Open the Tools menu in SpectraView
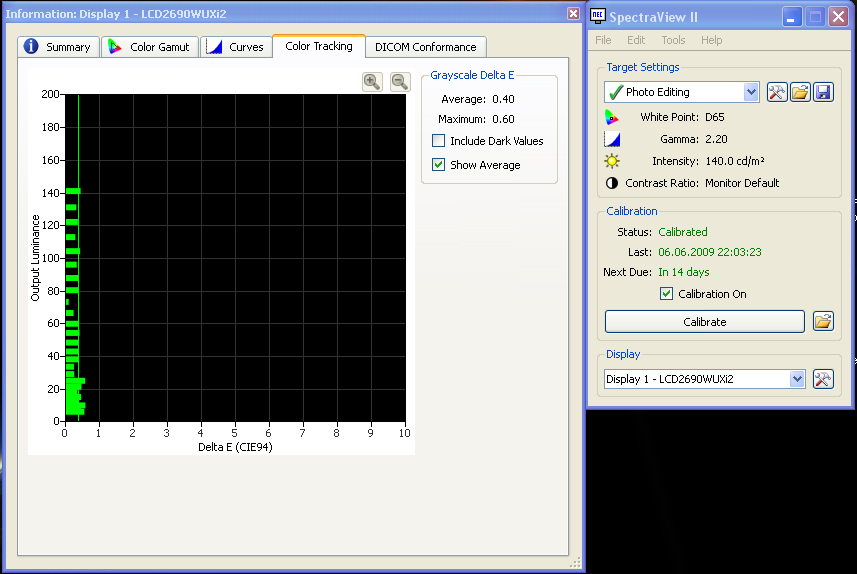Screen dimensions: 857x574 (x=673, y=40)
